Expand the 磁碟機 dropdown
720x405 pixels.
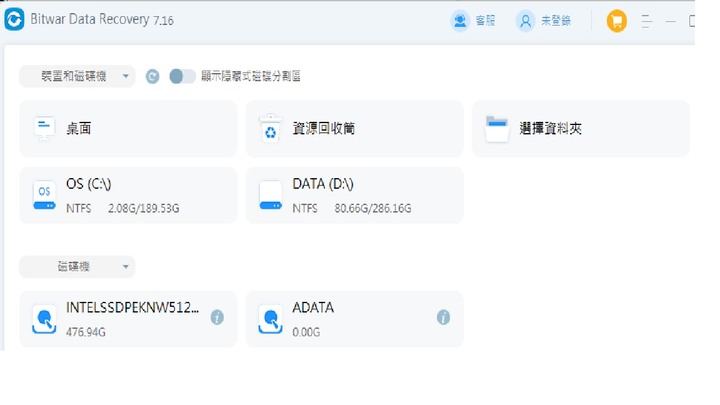click(77, 267)
